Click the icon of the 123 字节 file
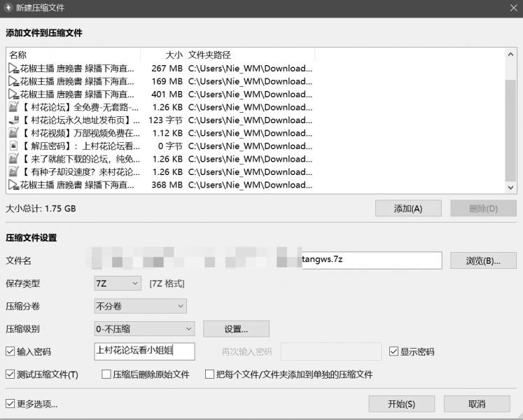 pyautogui.click(x=13, y=120)
